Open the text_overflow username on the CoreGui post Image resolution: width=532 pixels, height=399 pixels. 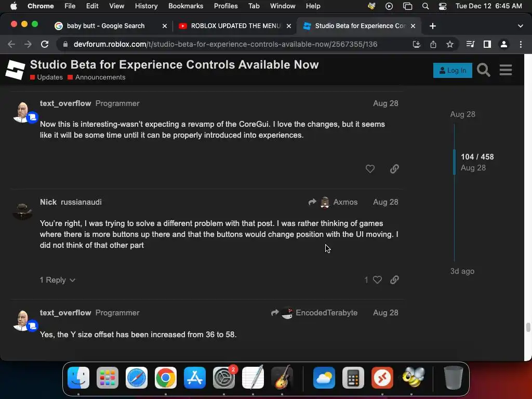click(x=65, y=103)
